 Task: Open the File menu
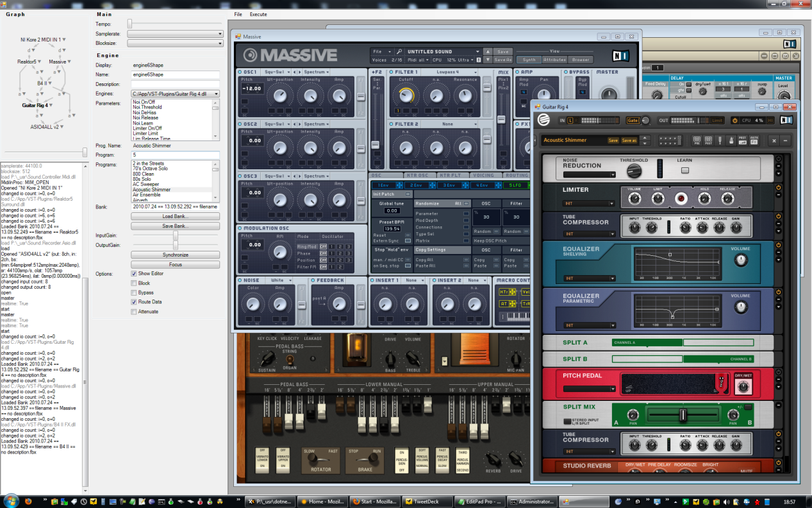[x=238, y=14]
